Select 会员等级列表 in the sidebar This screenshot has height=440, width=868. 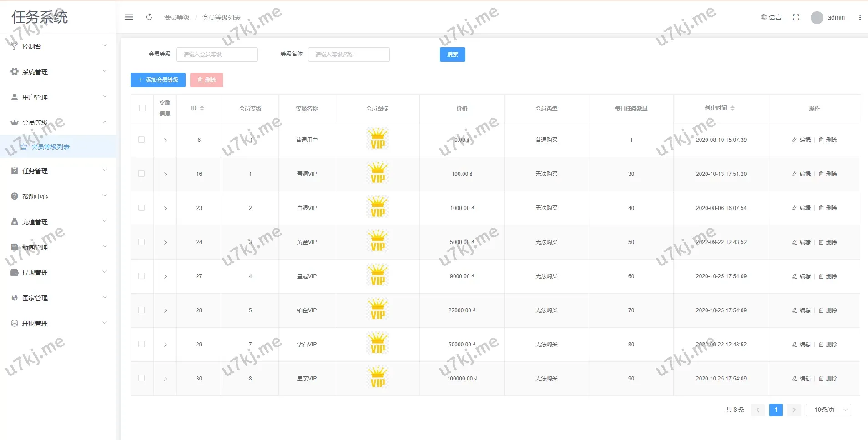(50, 147)
